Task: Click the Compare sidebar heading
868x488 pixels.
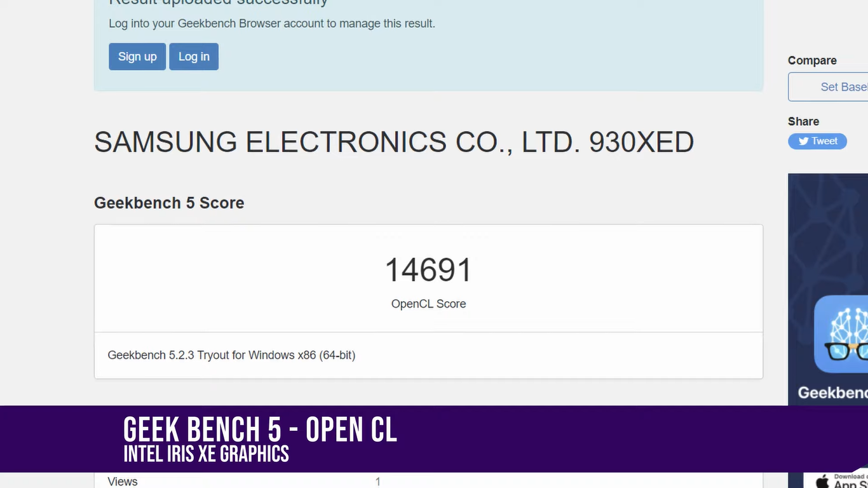Action: (812, 60)
